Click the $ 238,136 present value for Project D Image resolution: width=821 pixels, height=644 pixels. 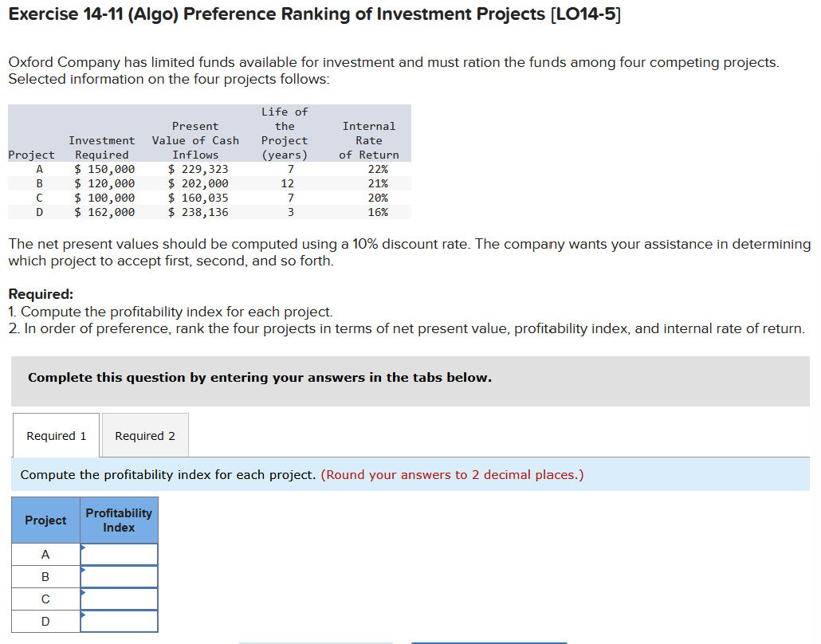tap(198, 212)
